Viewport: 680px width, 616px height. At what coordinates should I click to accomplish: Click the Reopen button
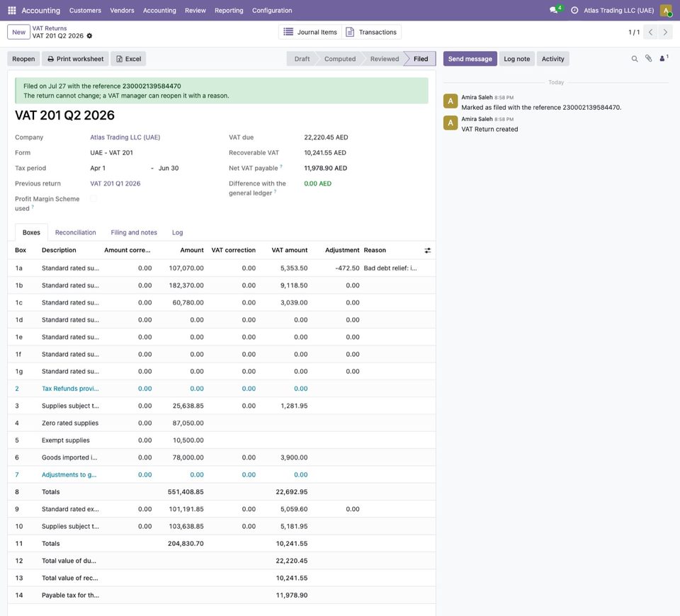click(x=23, y=59)
